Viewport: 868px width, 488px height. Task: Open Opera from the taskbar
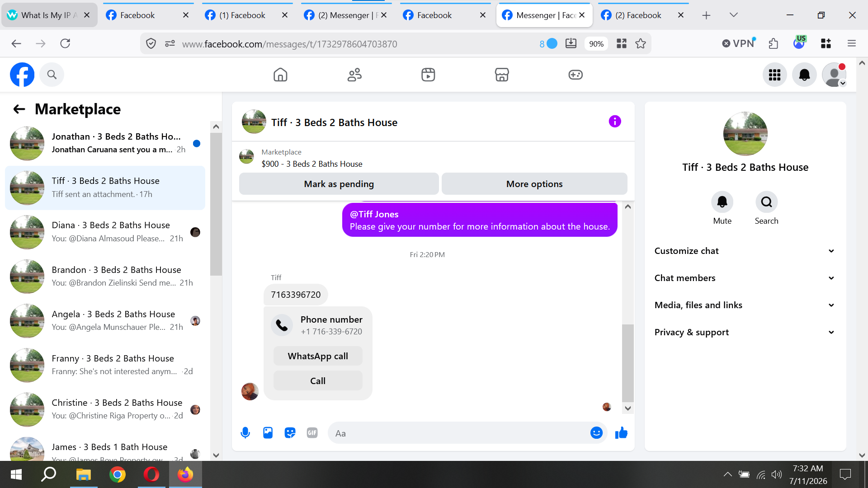151,474
